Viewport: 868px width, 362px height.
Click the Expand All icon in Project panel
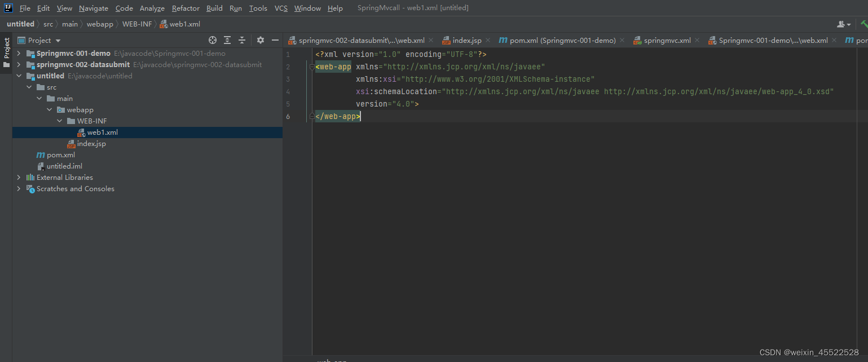(x=227, y=40)
